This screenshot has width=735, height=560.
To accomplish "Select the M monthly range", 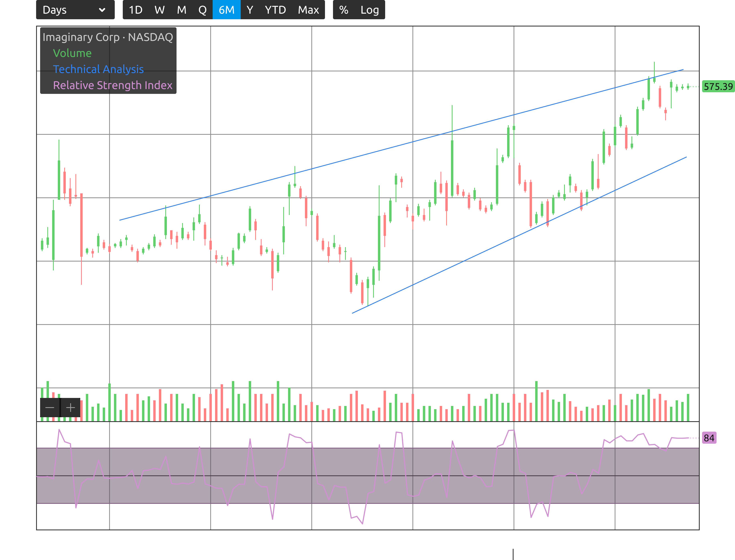I will pos(181,10).
